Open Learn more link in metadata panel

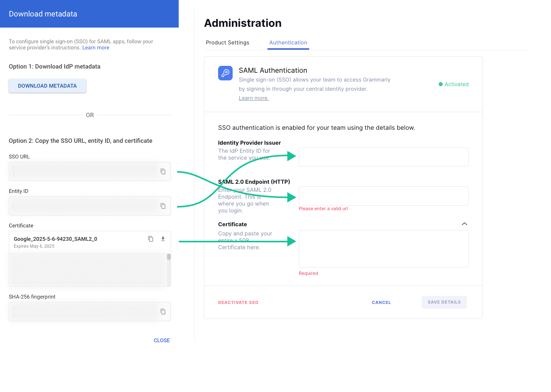(x=96, y=48)
